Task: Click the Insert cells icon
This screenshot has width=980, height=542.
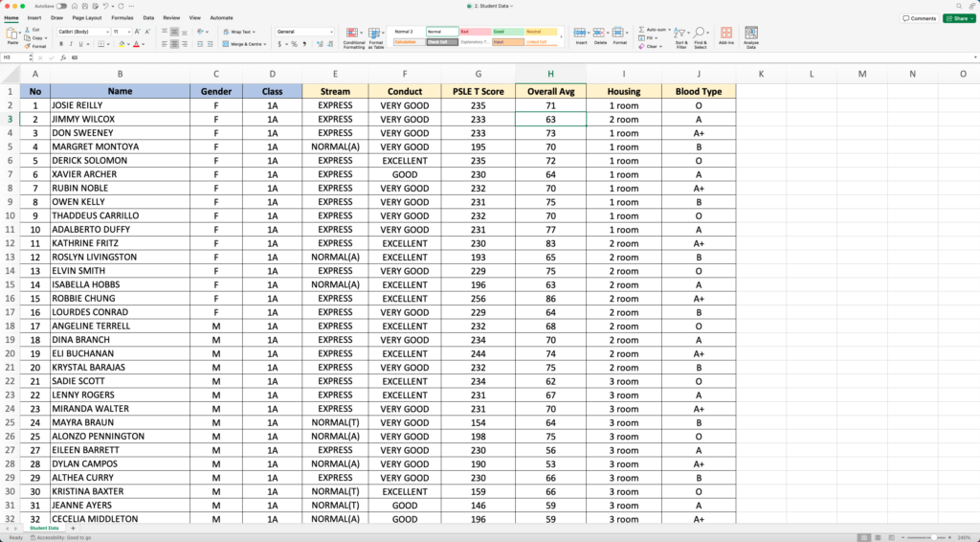Action: point(579,33)
